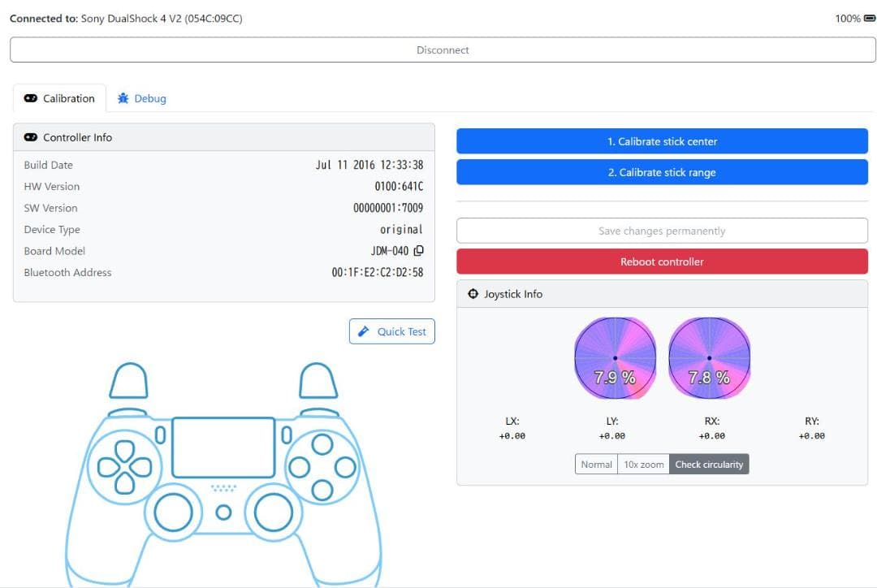The height and width of the screenshot is (588, 877).
Task: Click the battery icon next to 100%
Action: pyautogui.click(x=870, y=19)
